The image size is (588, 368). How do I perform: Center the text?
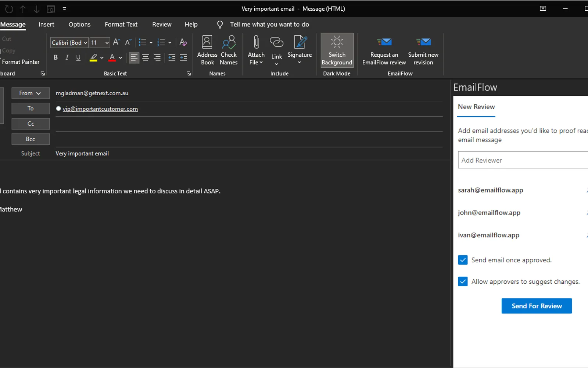(146, 57)
